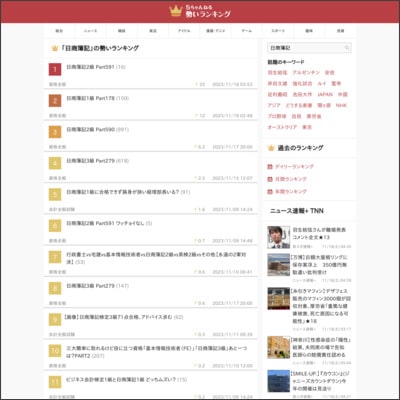400x400 pixels.
Task: Open thread 日商簿記1級 Part178
Action: tap(90, 98)
